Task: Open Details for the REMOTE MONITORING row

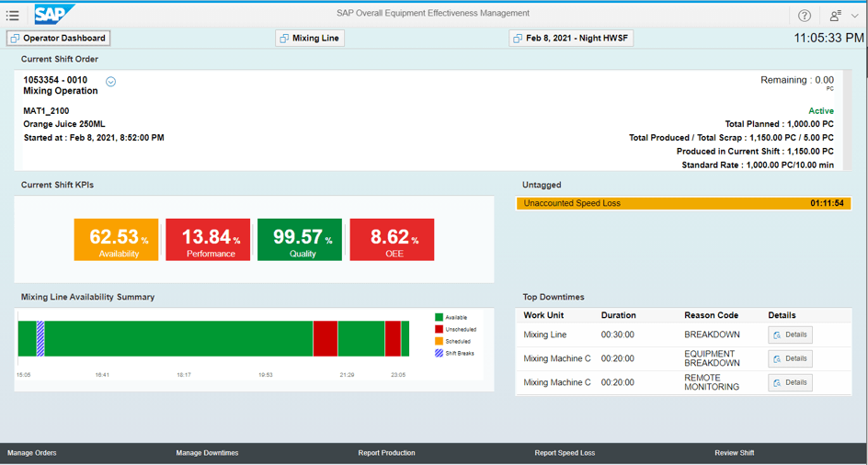Action: [790, 383]
